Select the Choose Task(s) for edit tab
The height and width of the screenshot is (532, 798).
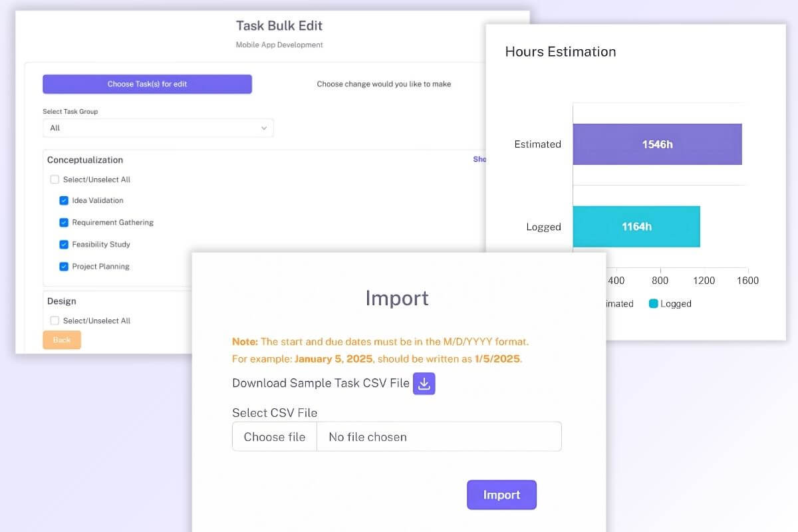[147, 84]
